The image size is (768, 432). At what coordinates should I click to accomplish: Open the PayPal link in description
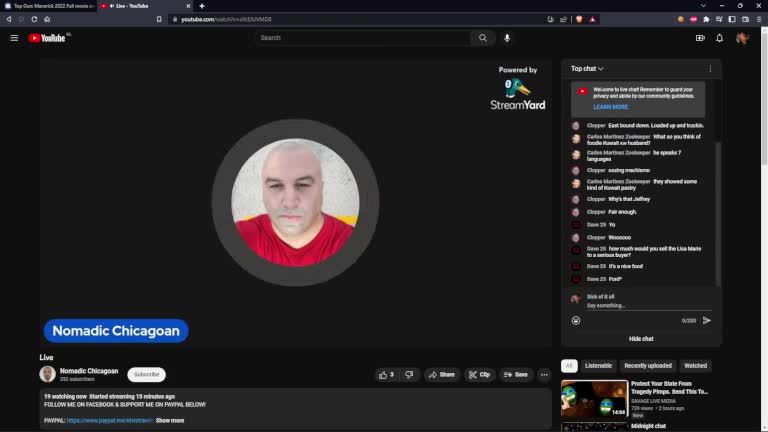(110, 420)
